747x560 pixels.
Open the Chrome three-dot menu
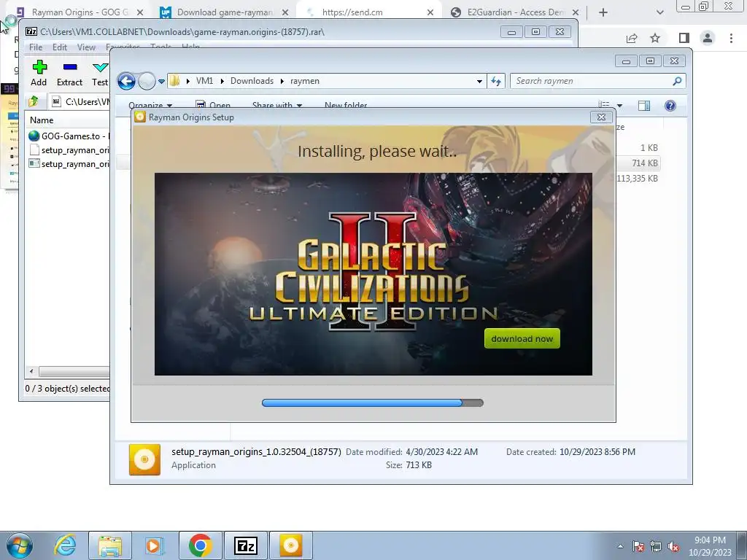pos(731,38)
